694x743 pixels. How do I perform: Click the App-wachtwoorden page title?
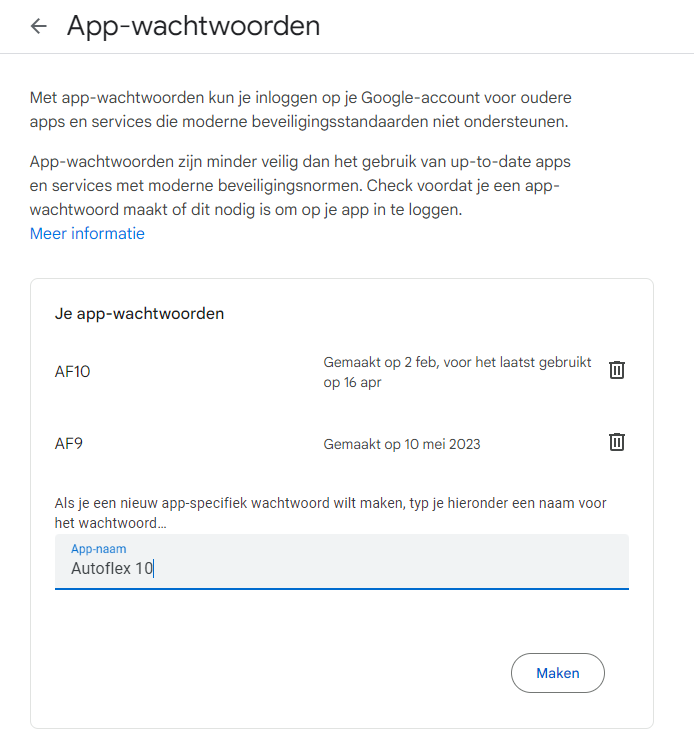[x=193, y=26]
